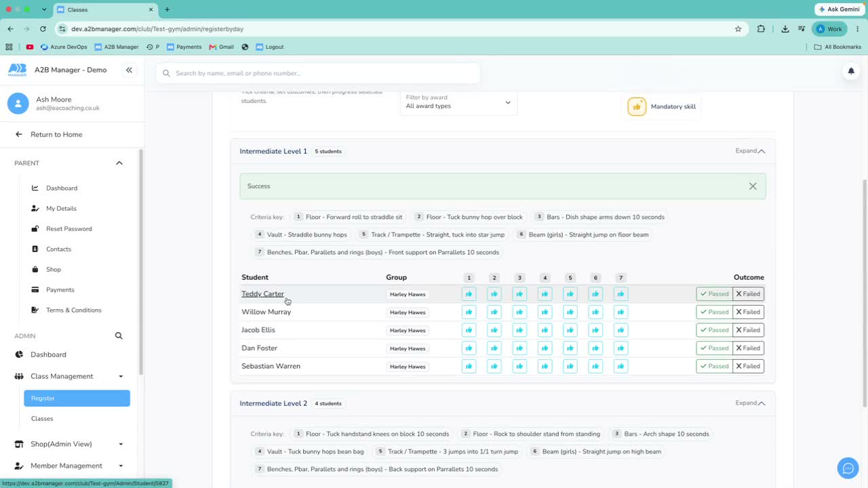Mark Teddy Carter as Passed
The image size is (868, 488).
714,294
